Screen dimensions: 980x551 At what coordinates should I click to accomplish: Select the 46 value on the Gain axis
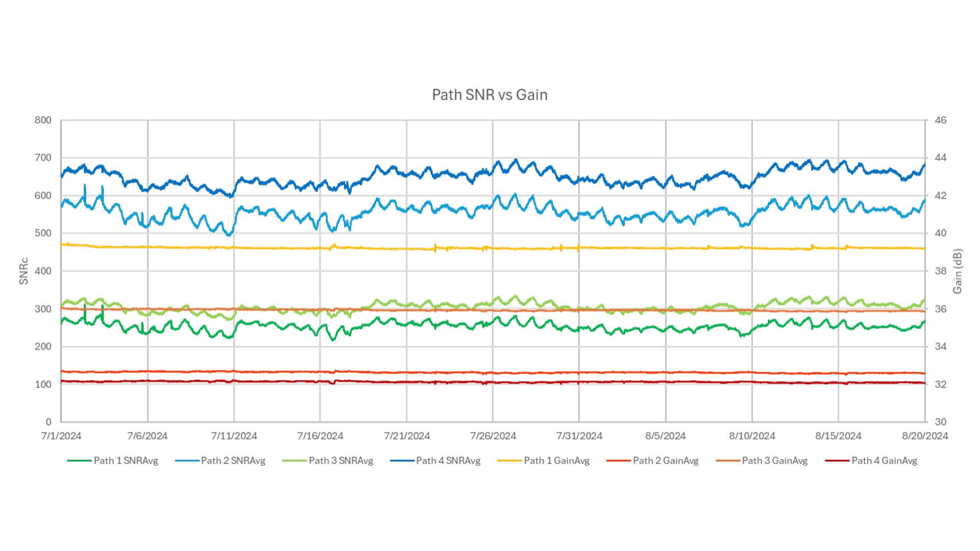941,120
